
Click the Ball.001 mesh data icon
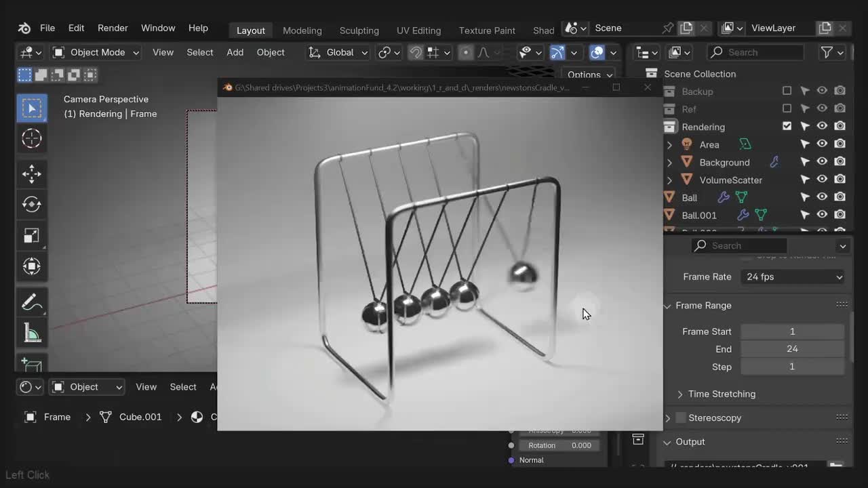(x=761, y=215)
